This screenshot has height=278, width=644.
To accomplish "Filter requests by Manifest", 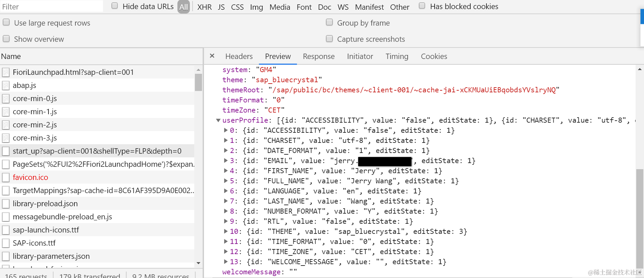I will pyautogui.click(x=369, y=7).
